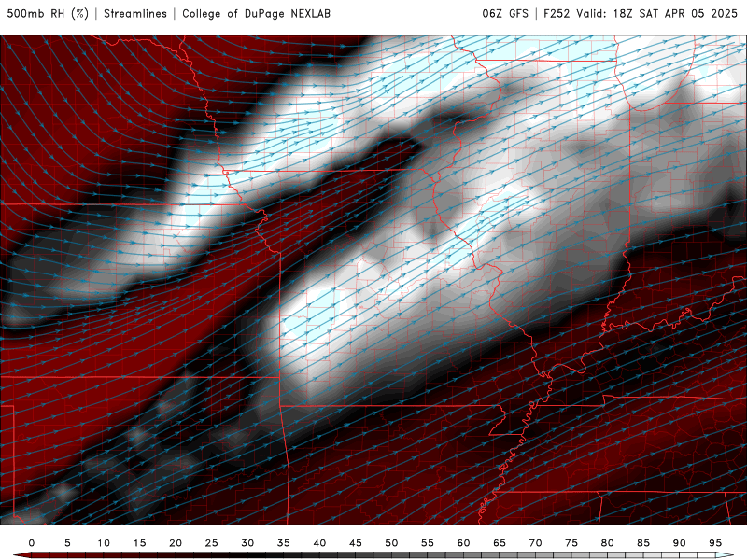Screen dimensions: 747x560
Task: Select the "65" color scale label
Action: [x=500, y=543]
